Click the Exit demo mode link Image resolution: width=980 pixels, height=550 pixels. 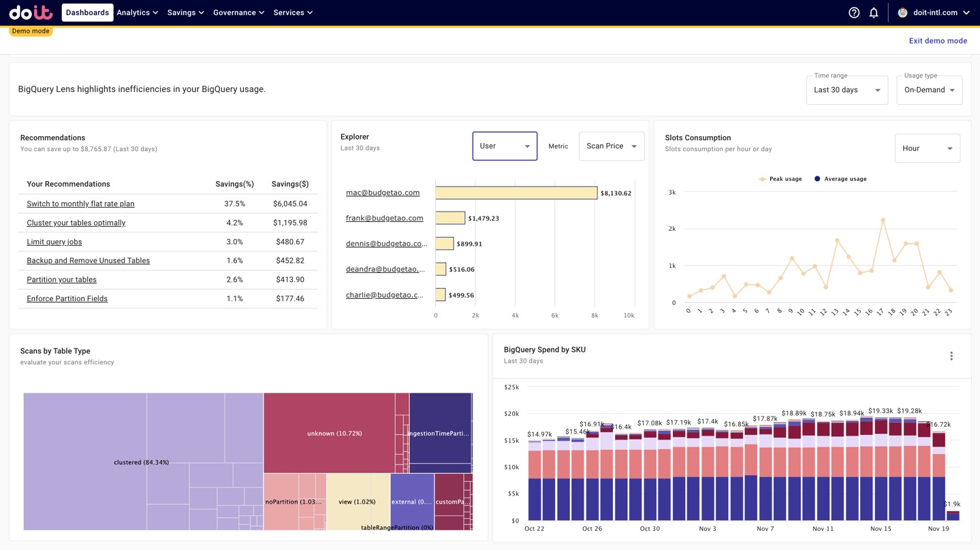937,40
